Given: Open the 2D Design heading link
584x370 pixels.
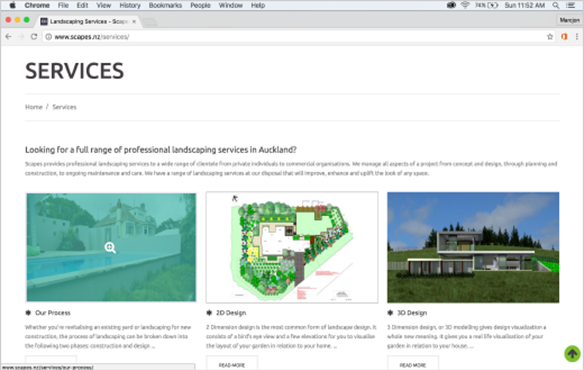Looking at the screenshot, I should click(231, 313).
